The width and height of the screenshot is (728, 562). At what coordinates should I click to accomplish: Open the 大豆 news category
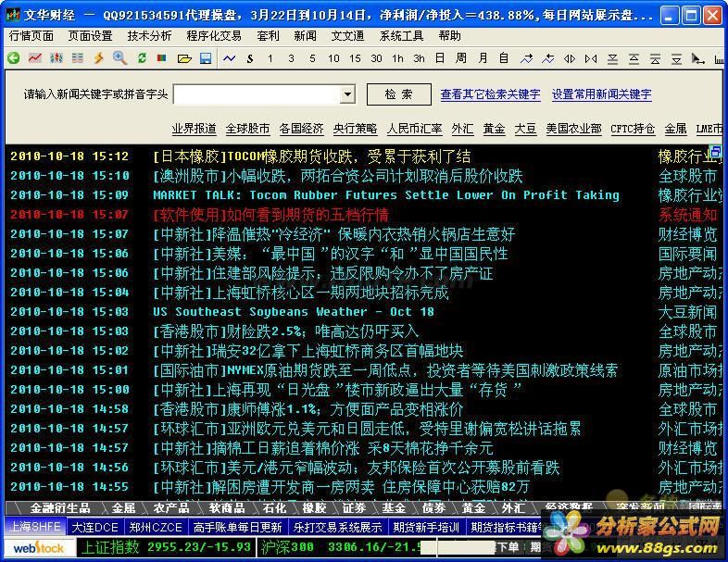[x=525, y=129]
